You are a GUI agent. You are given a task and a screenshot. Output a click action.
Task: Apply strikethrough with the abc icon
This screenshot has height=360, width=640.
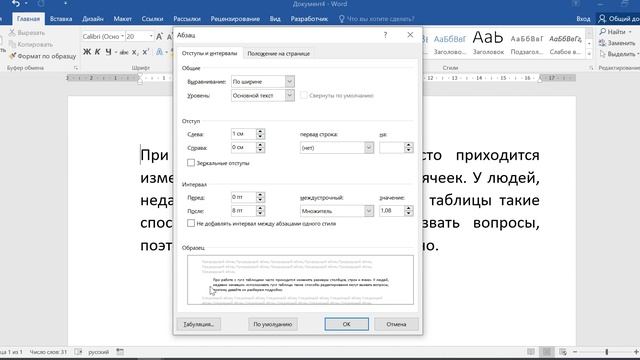click(x=124, y=52)
